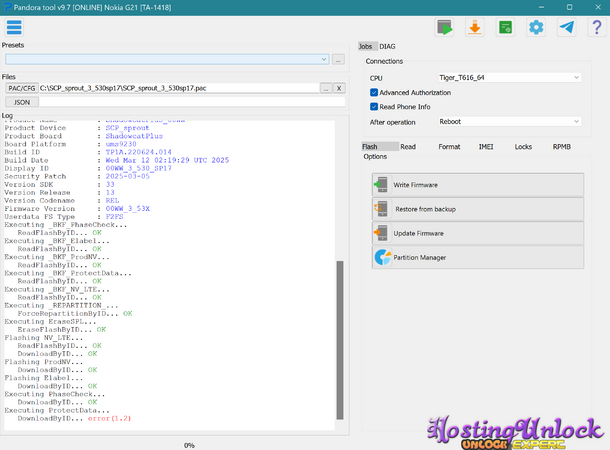
Task: Open the Telegram channel icon
Action: (x=567, y=27)
